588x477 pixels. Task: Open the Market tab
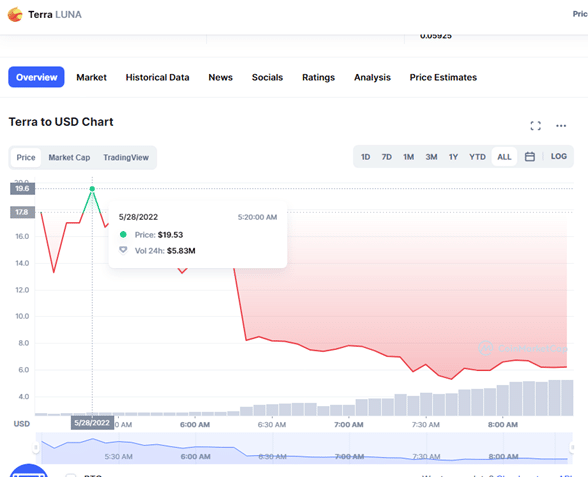[92, 77]
